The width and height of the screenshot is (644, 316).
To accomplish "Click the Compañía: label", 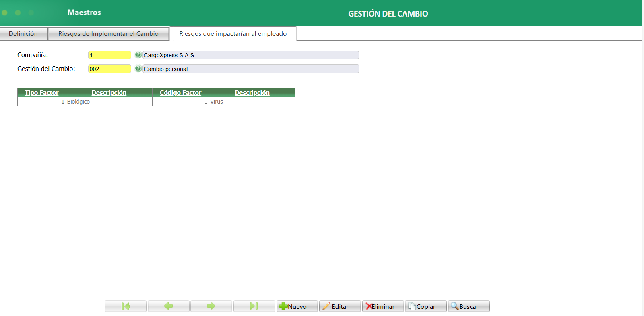I will 33,55.
